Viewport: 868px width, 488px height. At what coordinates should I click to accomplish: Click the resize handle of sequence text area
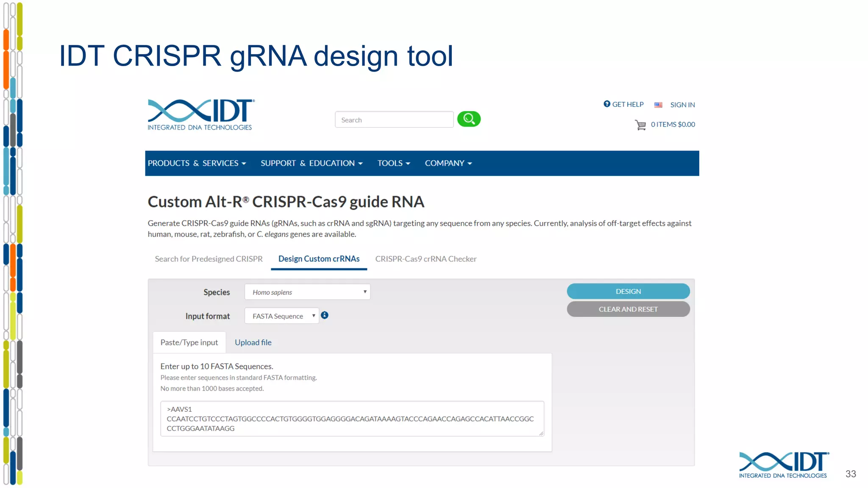(541, 433)
